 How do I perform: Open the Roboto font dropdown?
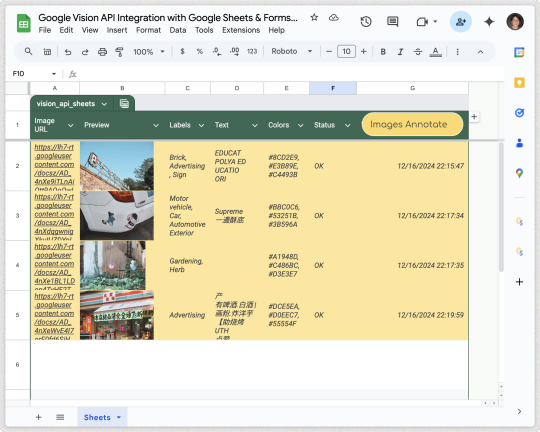292,52
